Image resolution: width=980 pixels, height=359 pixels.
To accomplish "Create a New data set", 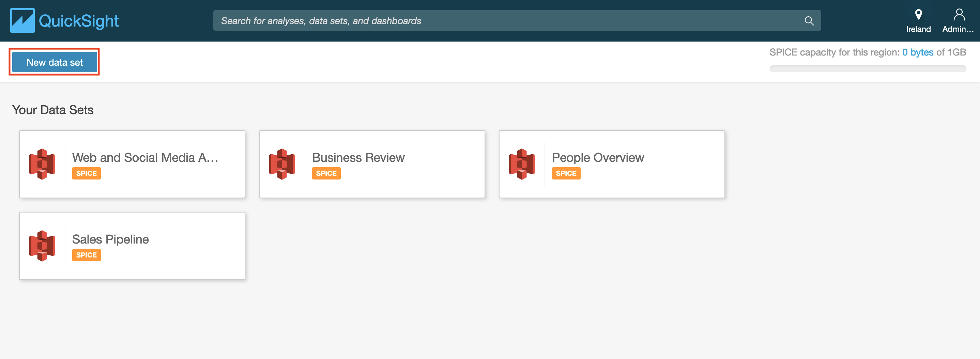I will [55, 62].
